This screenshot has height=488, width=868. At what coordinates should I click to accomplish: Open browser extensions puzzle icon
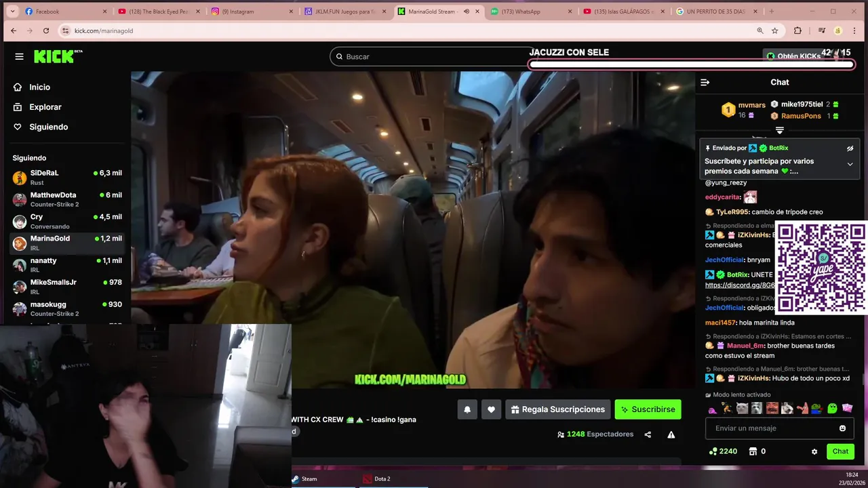click(797, 30)
